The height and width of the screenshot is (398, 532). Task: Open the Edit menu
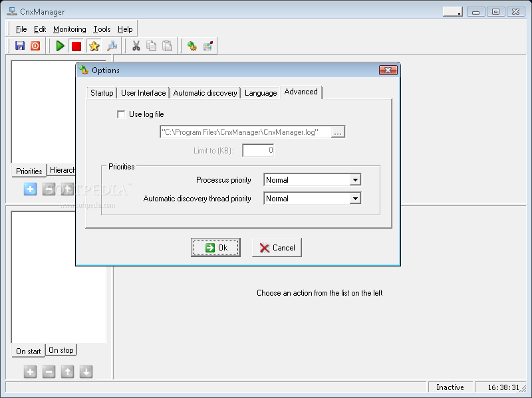click(x=40, y=29)
